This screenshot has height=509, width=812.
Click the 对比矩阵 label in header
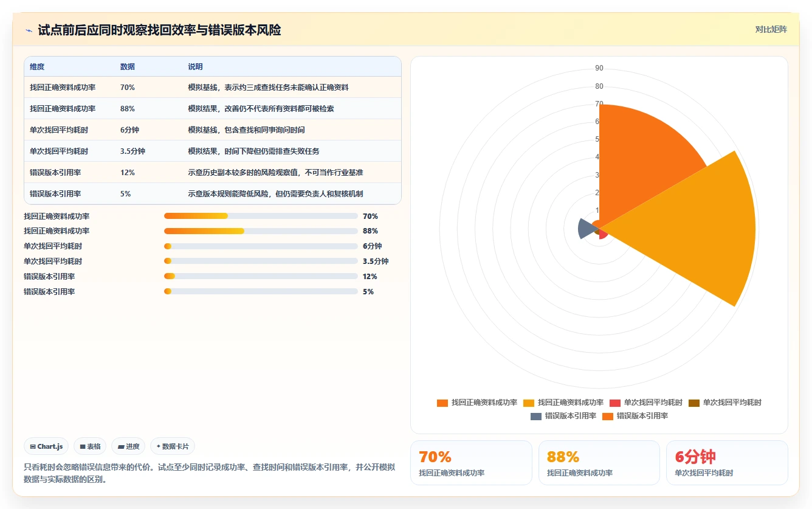tap(771, 30)
